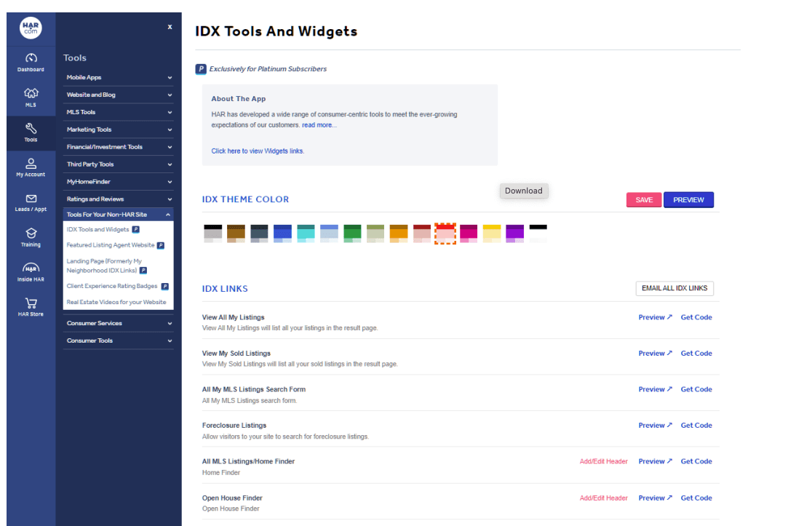Get Code for MLS Listings Search Form

[696, 389]
